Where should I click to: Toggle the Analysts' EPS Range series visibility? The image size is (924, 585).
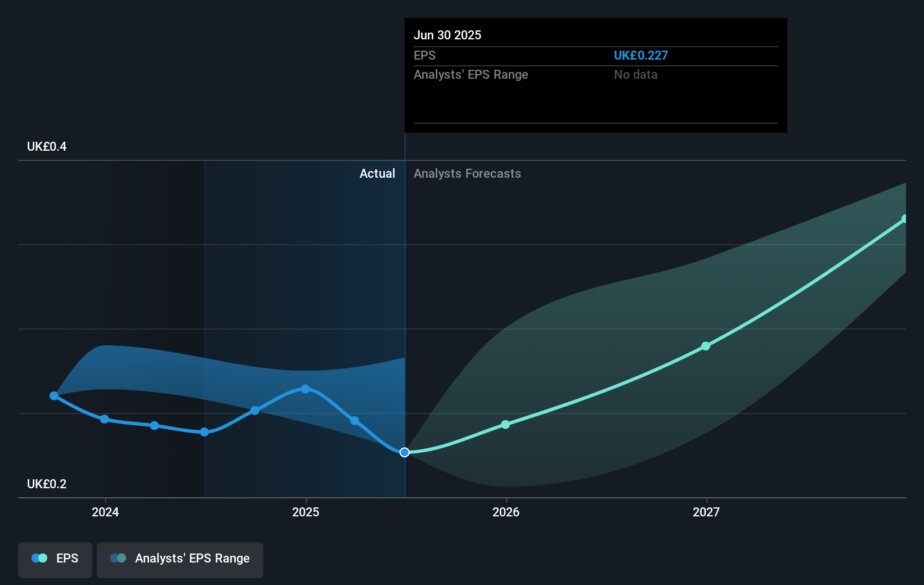(180, 560)
